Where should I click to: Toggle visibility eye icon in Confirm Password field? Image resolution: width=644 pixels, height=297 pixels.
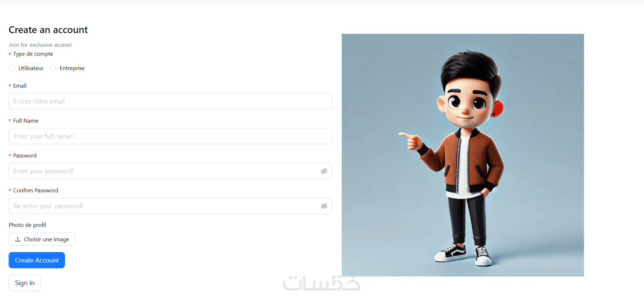tap(324, 206)
